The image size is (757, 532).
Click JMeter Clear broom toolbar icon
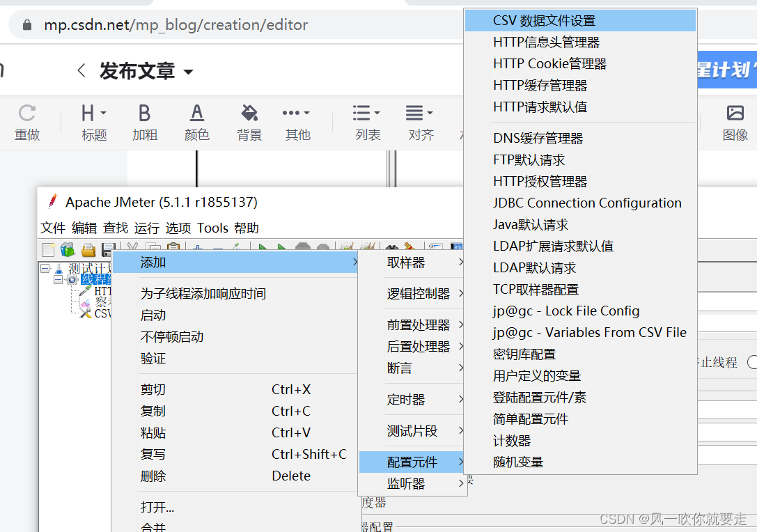pyautogui.click(x=409, y=248)
